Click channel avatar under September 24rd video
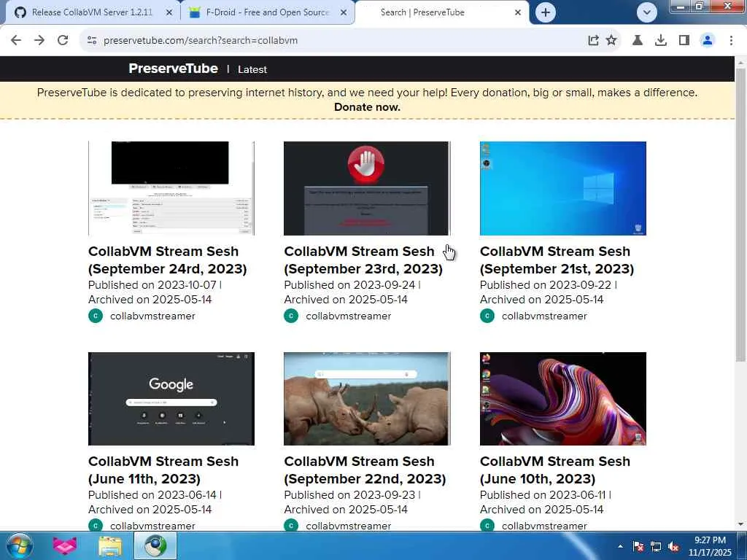The image size is (747, 560). coord(96,316)
